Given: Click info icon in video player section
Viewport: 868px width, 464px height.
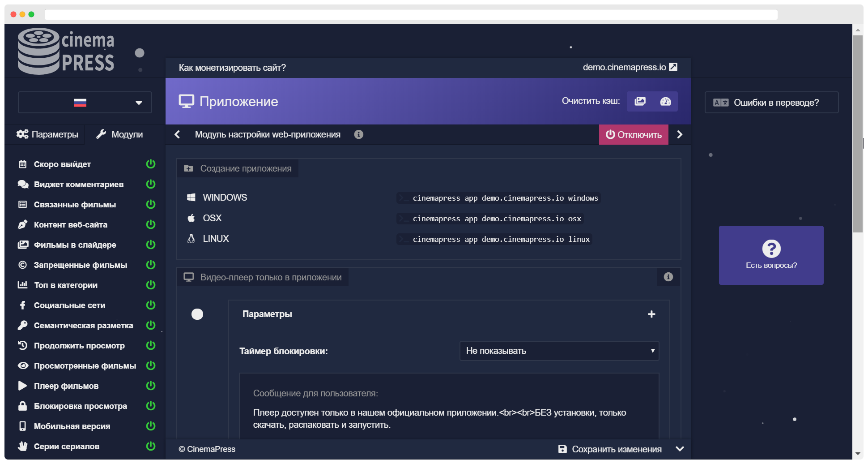Looking at the screenshot, I should (x=668, y=277).
